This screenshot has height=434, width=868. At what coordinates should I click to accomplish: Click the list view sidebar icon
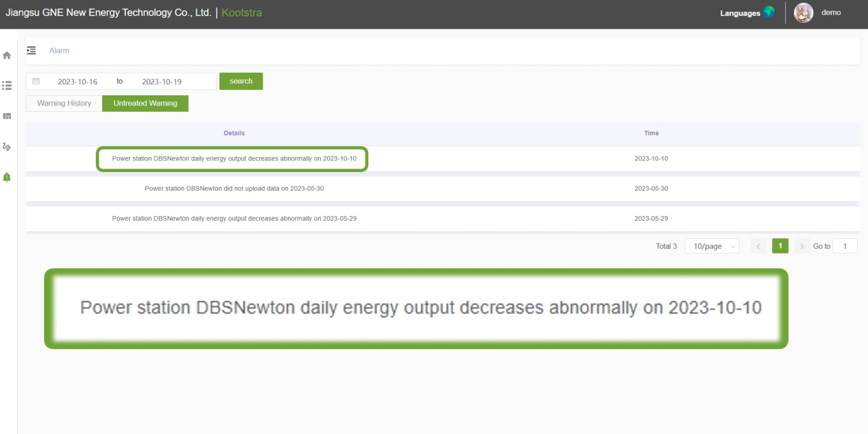(8, 86)
